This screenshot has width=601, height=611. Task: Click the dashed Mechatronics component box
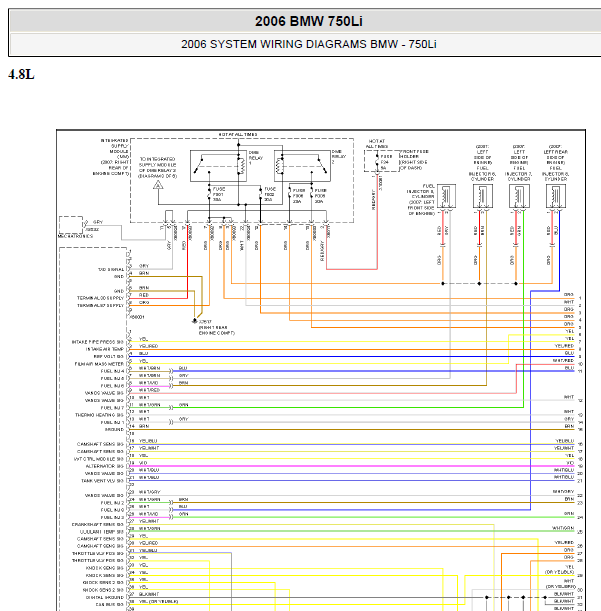pos(71,225)
